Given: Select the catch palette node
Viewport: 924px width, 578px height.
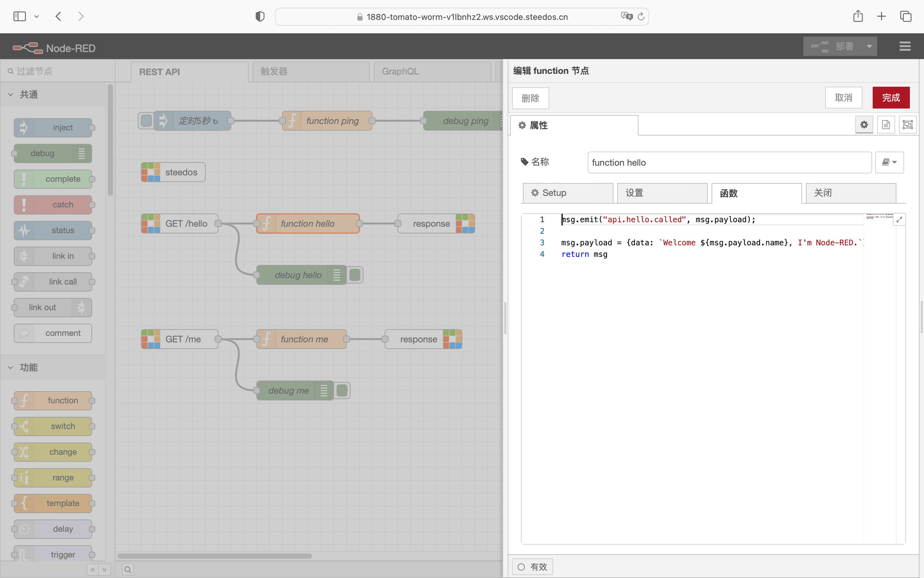Looking at the screenshot, I should click(53, 205).
